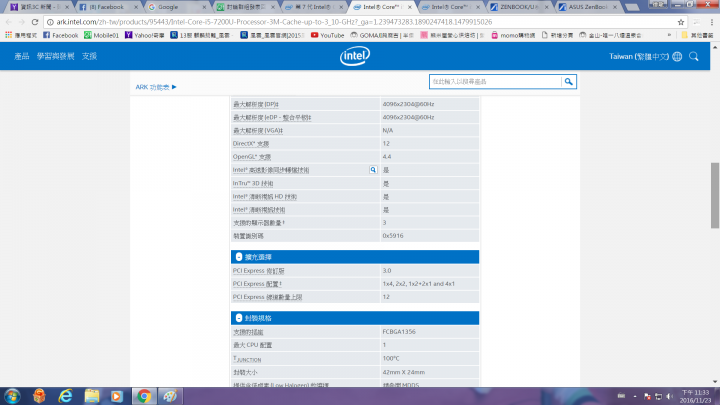
Task: Open the YouTube bookmark
Action: (327, 35)
